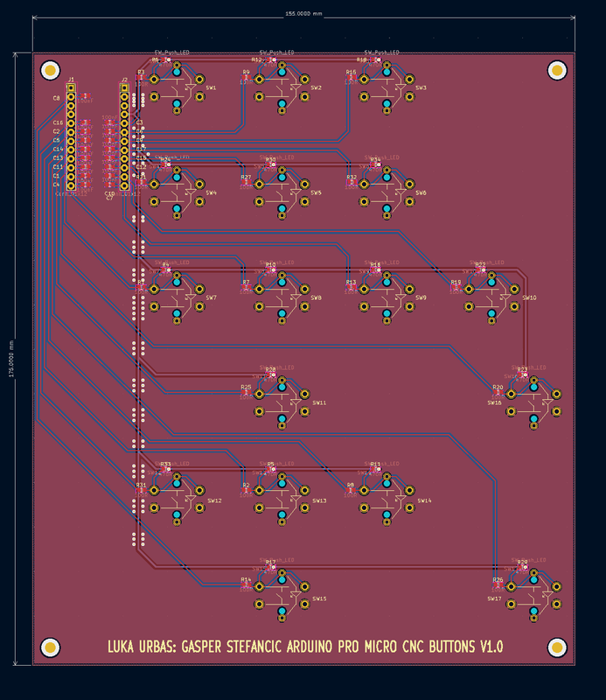This screenshot has width=606, height=700.
Task: Select the SW17 switch reference label
Action: pos(494,598)
